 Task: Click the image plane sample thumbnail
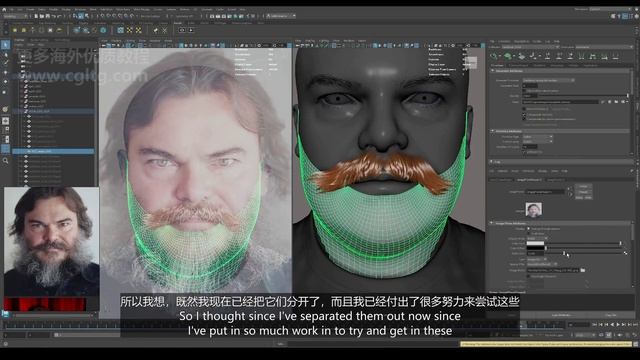tap(533, 210)
